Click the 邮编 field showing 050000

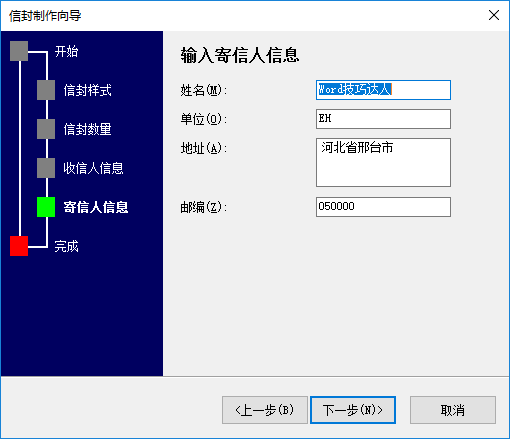coord(383,207)
